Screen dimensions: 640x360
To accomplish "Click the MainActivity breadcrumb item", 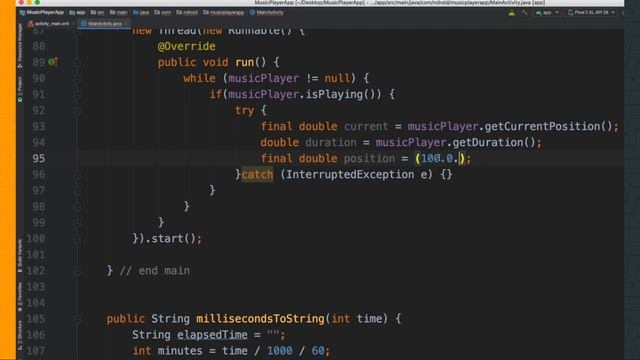I will click(x=267, y=13).
